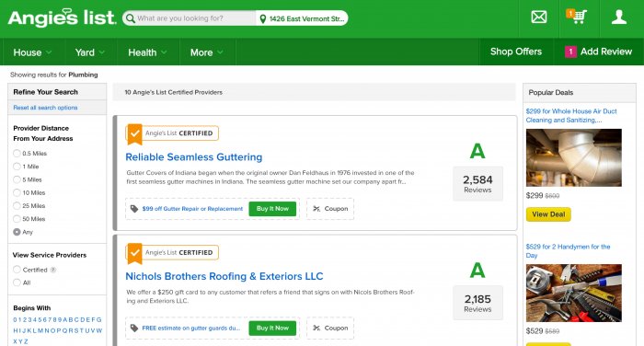The width and height of the screenshot is (644, 346).
Task: Click the A grade for Nichols Brothers Roofing
Action: click(x=477, y=271)
